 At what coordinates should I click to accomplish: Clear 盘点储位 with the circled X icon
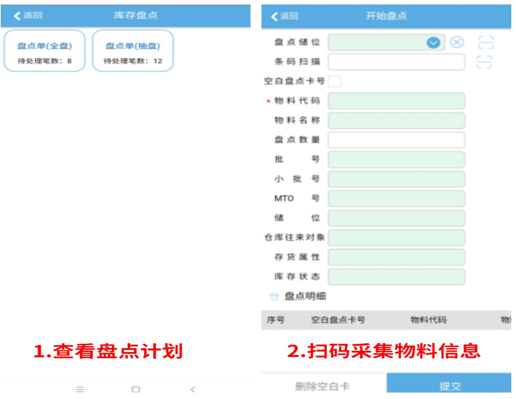click(457, 42)
